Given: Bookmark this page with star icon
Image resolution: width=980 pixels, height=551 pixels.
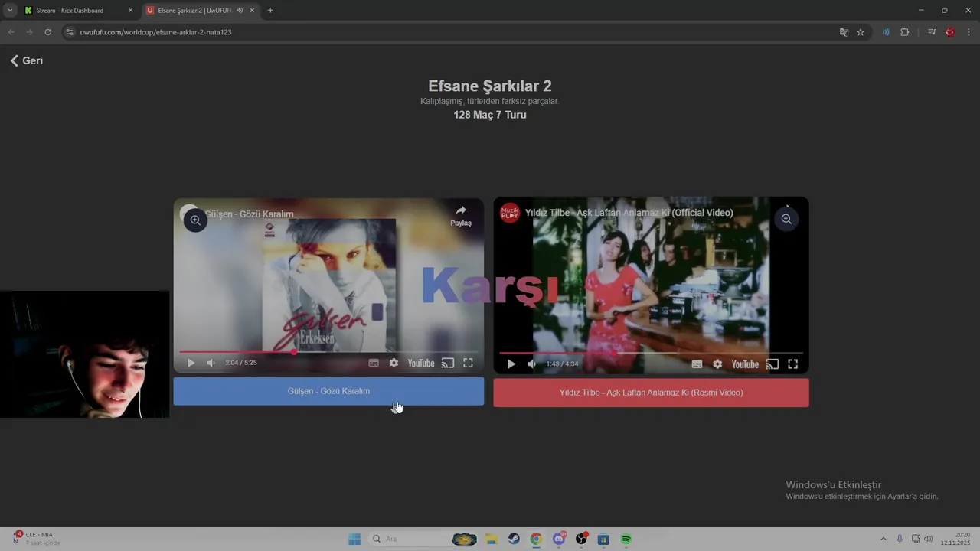Looking at the screenshot, I should click(861, 32).
